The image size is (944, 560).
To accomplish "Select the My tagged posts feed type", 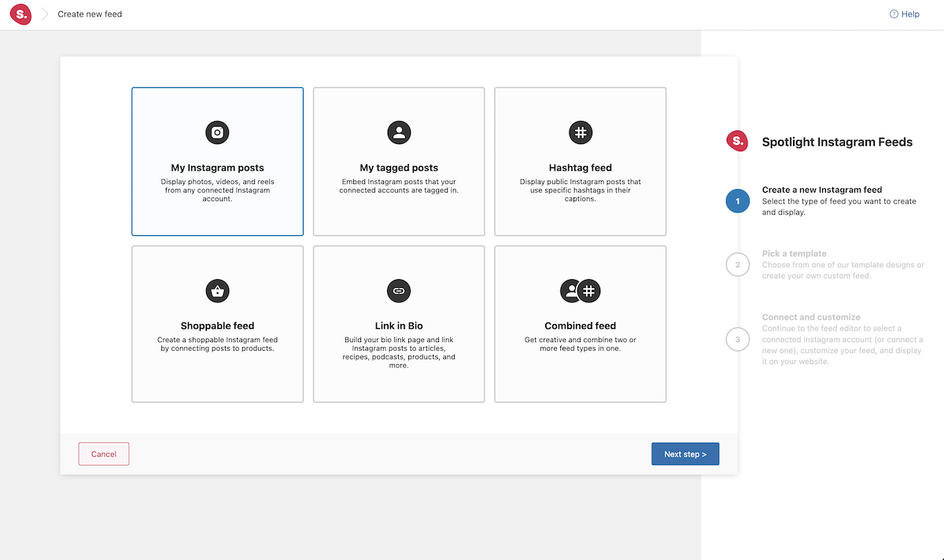I will tap(399, 161).
